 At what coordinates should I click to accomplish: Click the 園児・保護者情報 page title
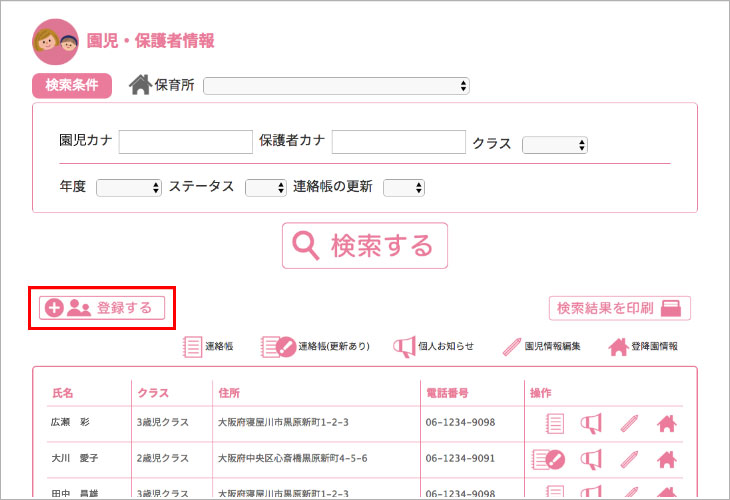pos(150,41)
